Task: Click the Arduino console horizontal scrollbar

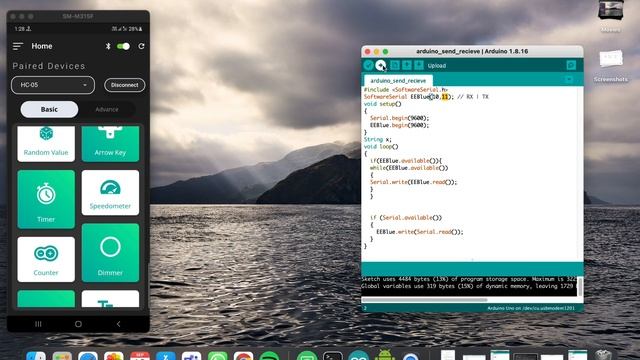Action: [424, 300]
